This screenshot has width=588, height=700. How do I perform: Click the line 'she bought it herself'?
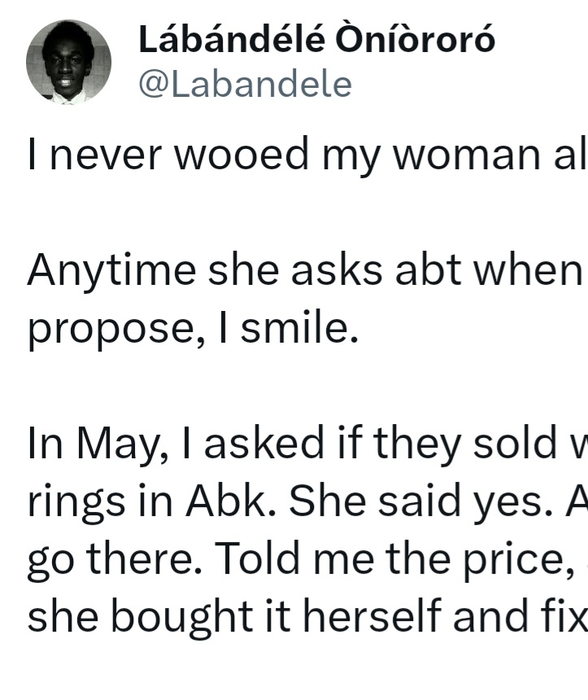pyautogui.click(x=308, y=616)
